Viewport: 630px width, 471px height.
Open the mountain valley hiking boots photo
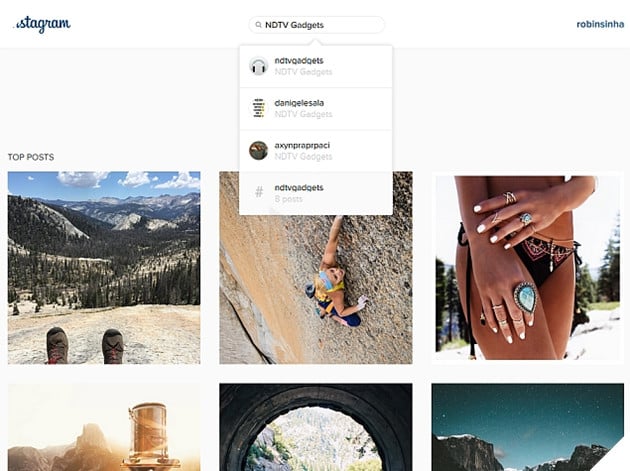point(104,268)
